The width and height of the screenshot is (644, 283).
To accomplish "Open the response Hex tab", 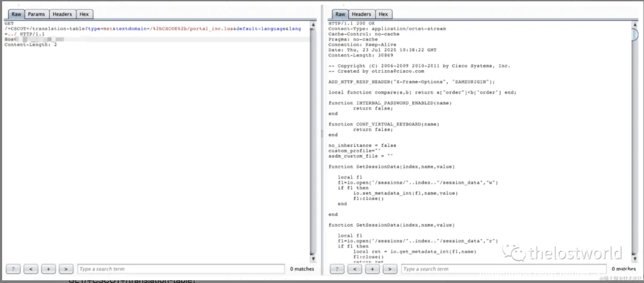I will coord(383,14).
